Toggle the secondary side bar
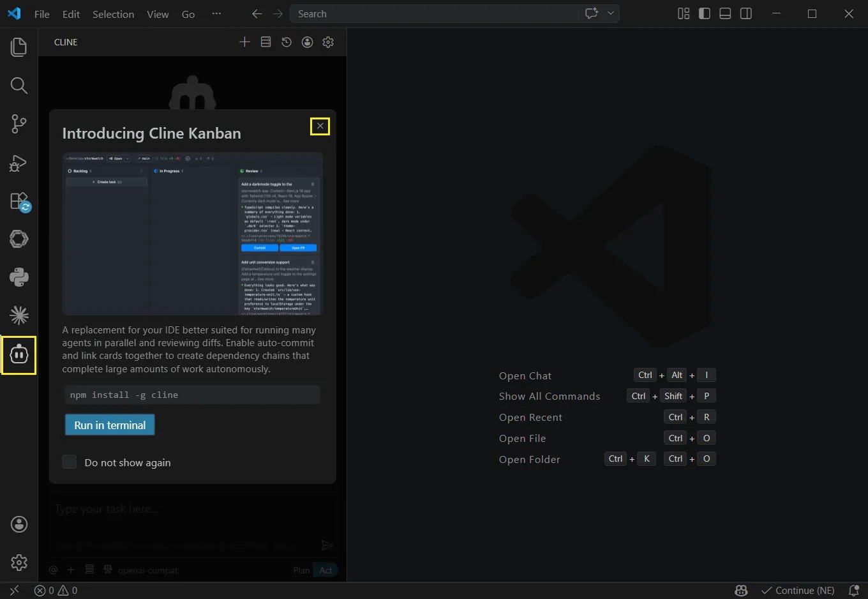The width and height of the screenshot is (868, 599). click(746, 13)
